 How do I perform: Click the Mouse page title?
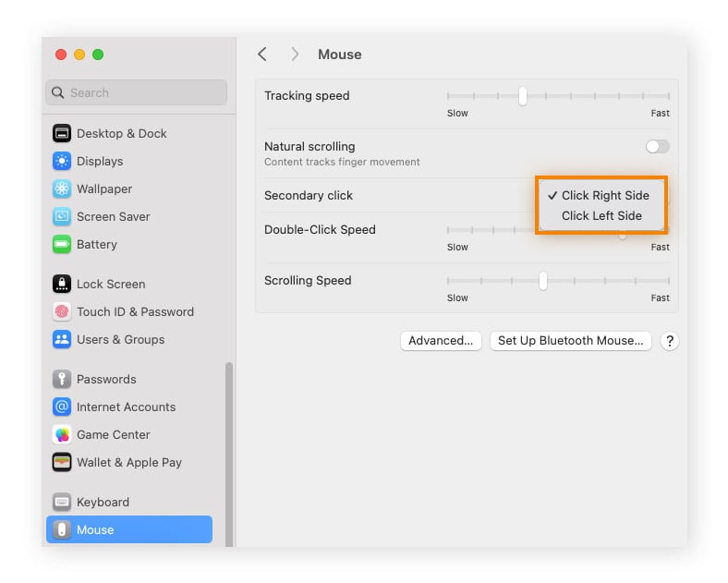[x=339, y=55]
